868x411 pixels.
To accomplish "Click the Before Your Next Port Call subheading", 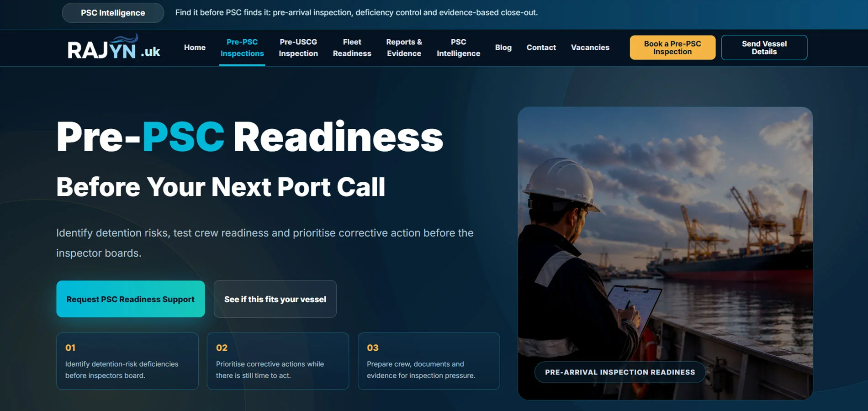I will [x=221, y=187].
